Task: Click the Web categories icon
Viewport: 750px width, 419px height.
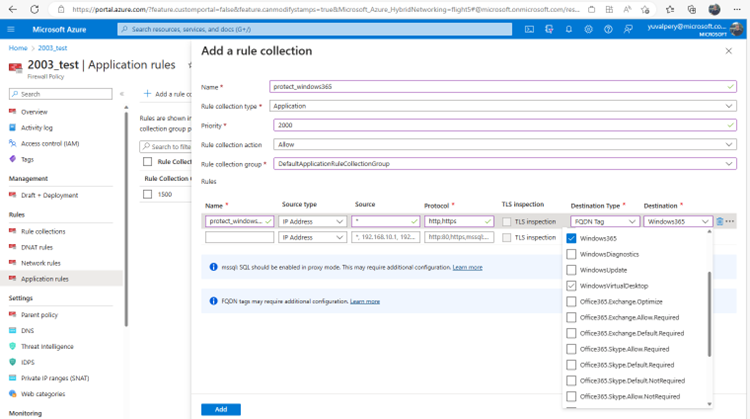Action: 12,394
